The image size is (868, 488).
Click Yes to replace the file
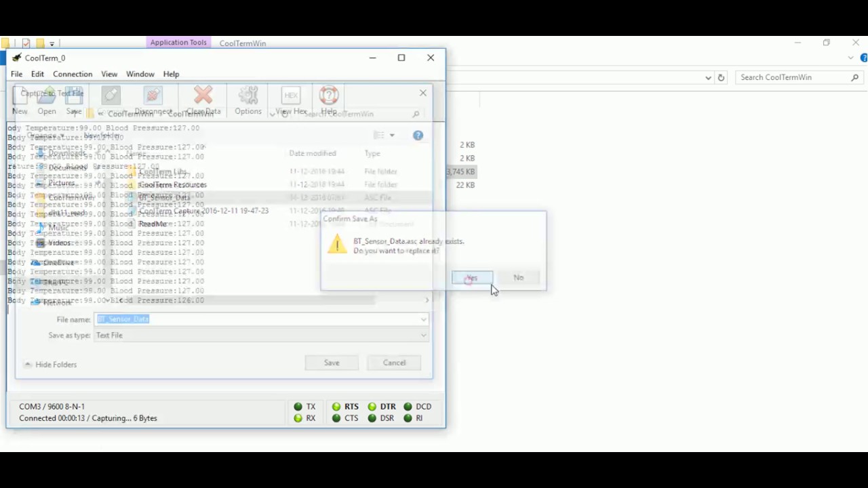tap(472, 278)
